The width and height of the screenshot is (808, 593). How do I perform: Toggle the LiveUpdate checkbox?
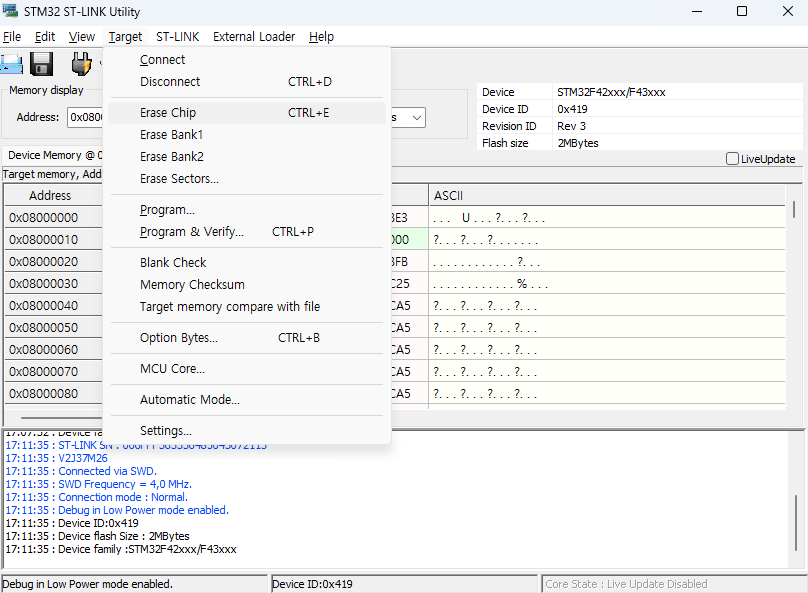(x=732, y=159)
